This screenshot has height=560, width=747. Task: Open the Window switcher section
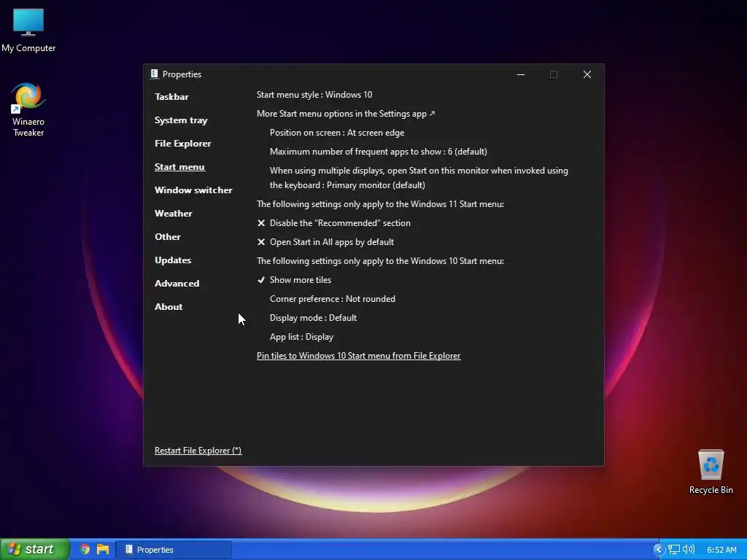coord(193,190)
